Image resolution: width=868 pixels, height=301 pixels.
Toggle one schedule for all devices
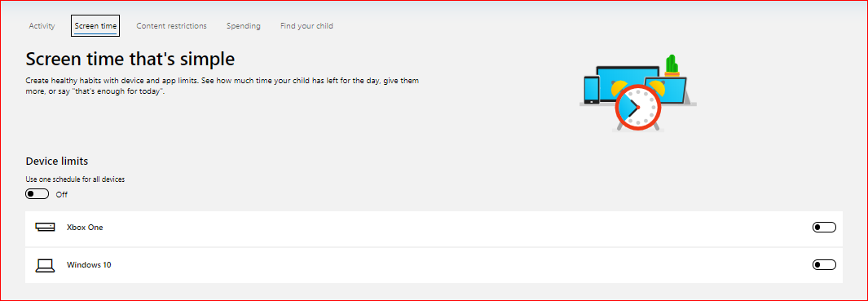[x=37, y=195]
